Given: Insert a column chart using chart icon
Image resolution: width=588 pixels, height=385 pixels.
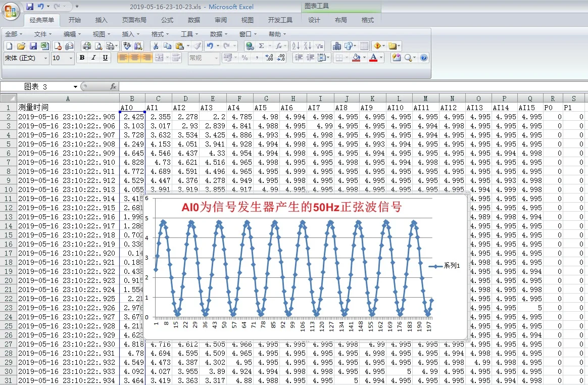Looking at the screenshot, I should 336,46.
